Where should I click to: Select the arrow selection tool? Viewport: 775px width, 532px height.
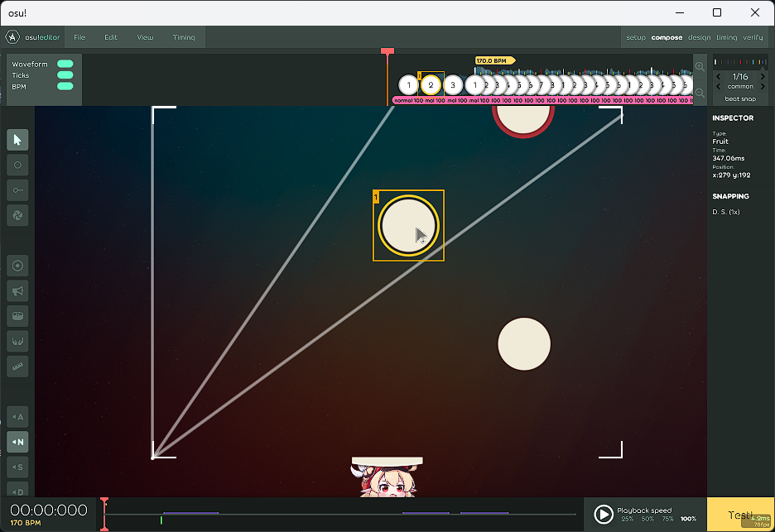point(17,140)
